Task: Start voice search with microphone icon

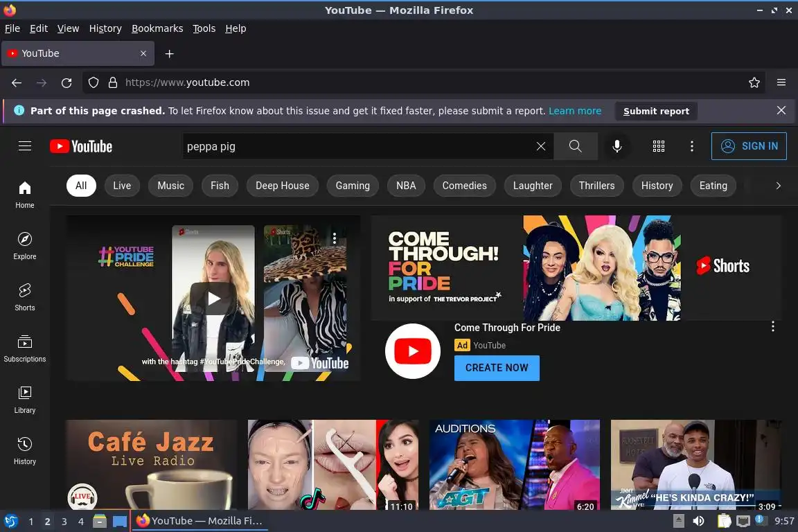Action: tap(617, 147)
